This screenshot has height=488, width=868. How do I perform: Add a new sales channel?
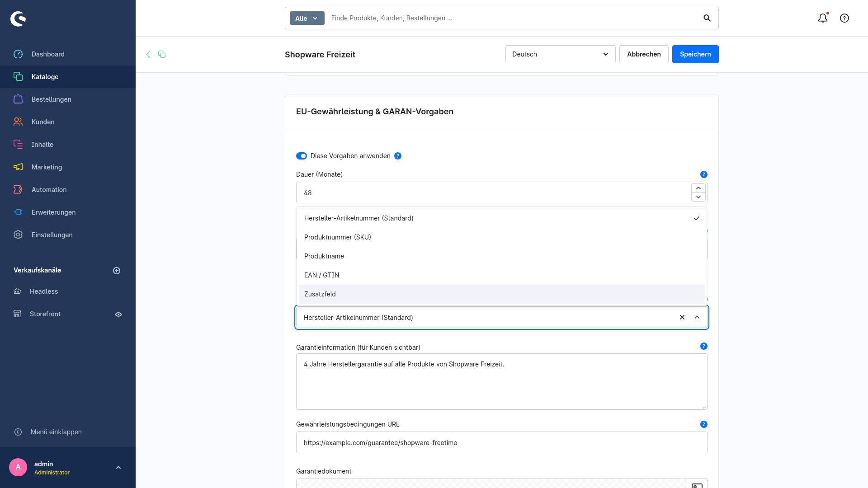(x=117, y=271)
